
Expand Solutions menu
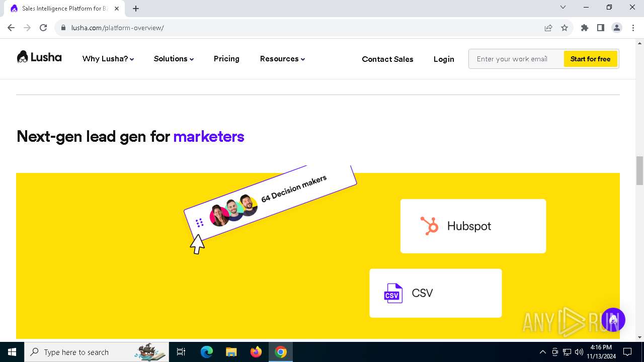[174, 59]
